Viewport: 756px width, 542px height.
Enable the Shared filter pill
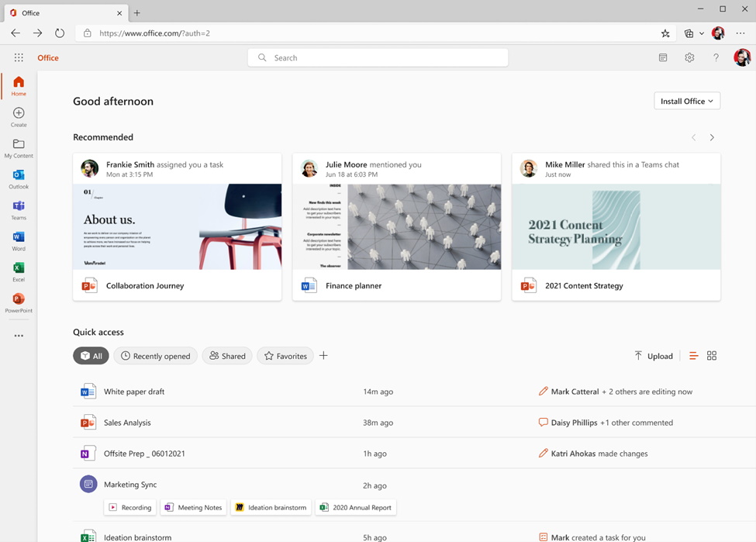[x=226, y=356]
